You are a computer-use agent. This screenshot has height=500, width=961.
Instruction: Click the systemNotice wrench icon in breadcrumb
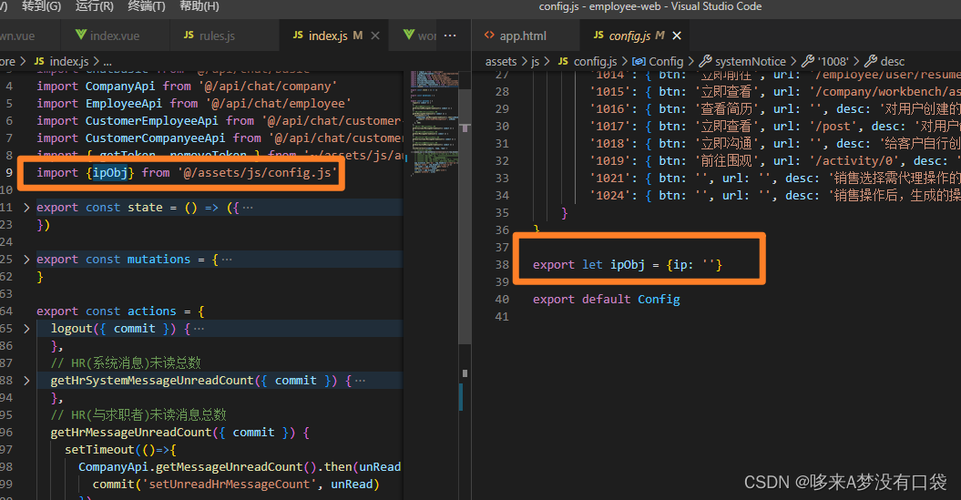pos(706,62)
